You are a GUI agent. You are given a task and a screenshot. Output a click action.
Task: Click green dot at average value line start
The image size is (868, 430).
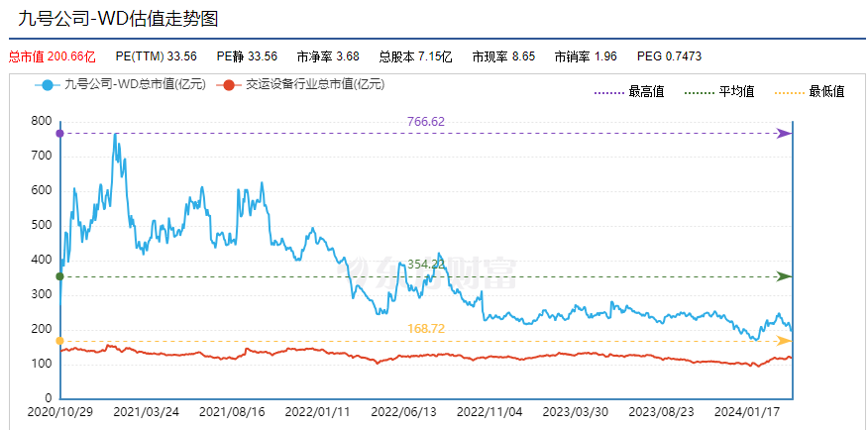(x=59, y=276)
